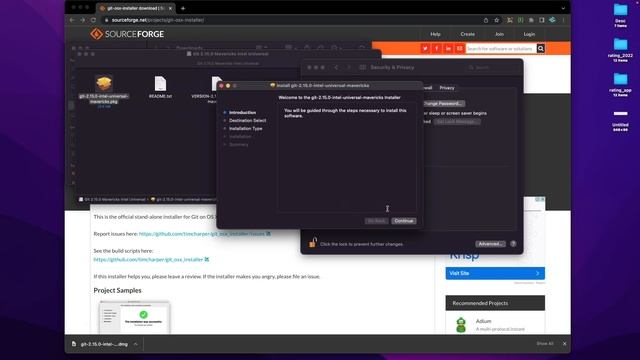
Task: Click the SourceForge search magnifier button
Action: (541, 49)
